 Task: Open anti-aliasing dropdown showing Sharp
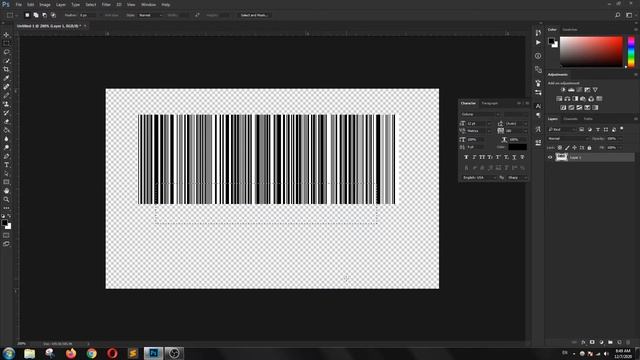point(517,178)
